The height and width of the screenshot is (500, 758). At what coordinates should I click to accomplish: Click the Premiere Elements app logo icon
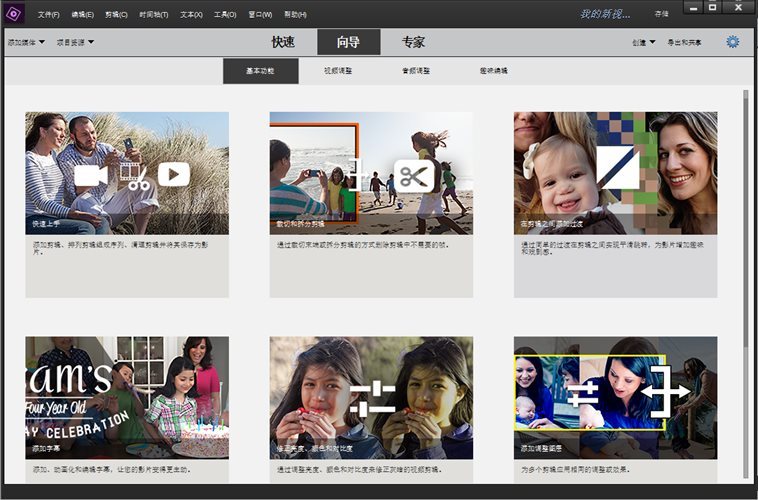pyautogui.click(x=13, y=13)
